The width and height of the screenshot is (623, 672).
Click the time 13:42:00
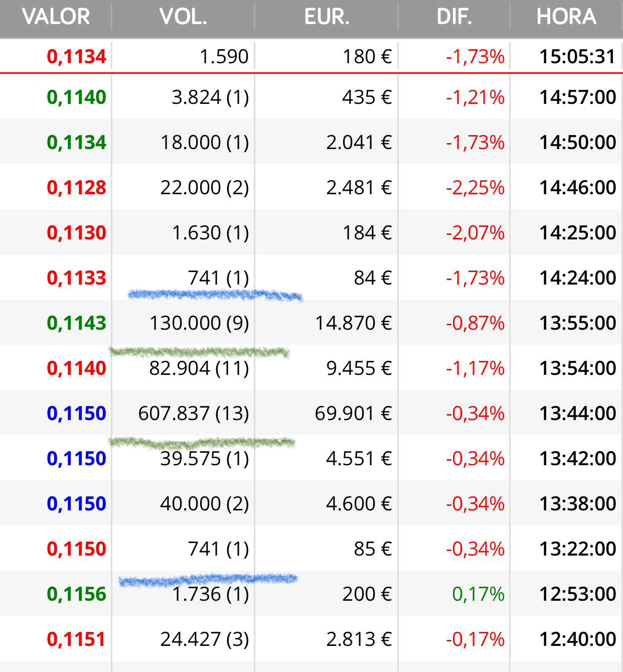pos(577,458)
